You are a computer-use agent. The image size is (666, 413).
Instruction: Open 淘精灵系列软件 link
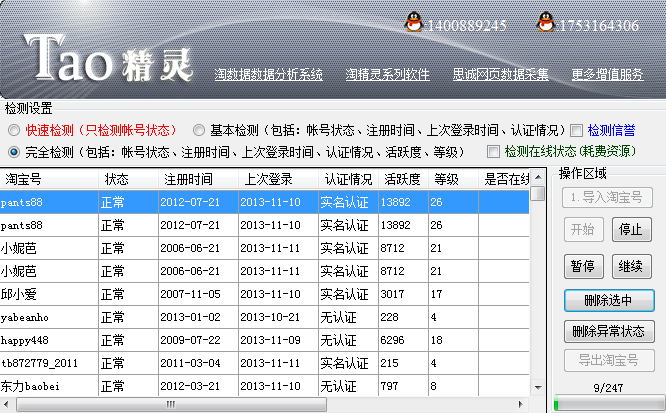(387, 74)
